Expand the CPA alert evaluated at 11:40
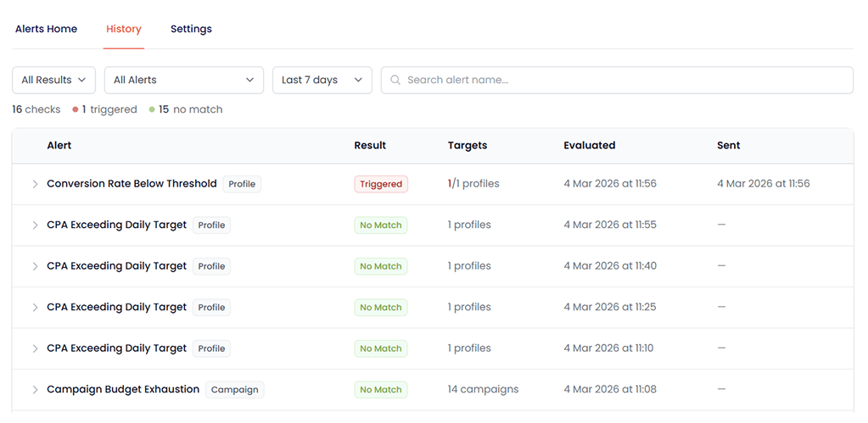The width and height of the screenshot is (868, 423). click(x=35, y=266)
